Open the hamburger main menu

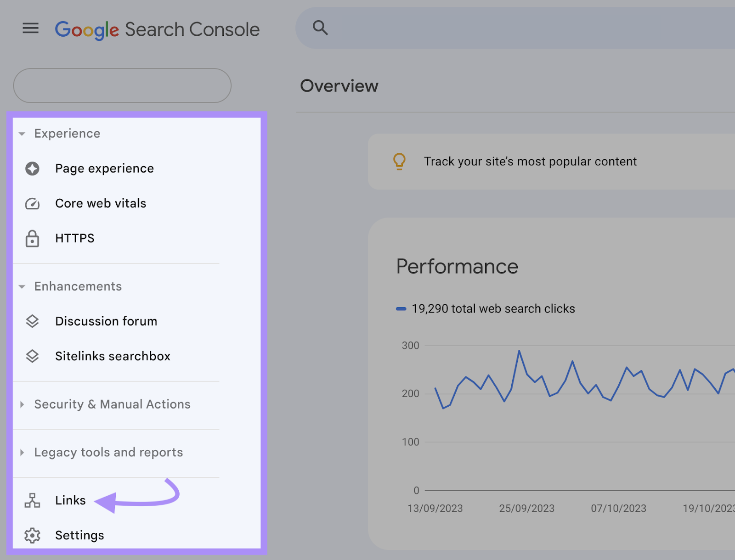[x=31, y=28]
